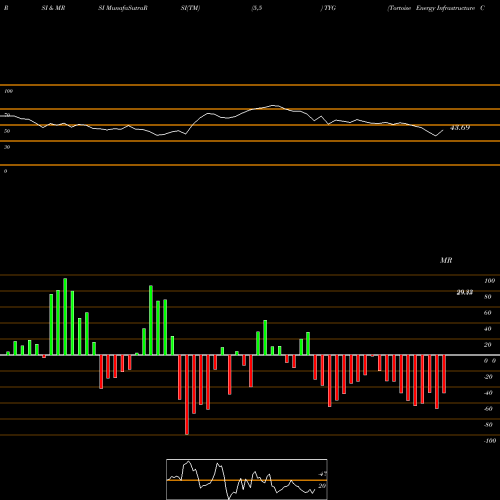
Task: Click the 60 label on MR axis
Action: [x=488, y=313]
